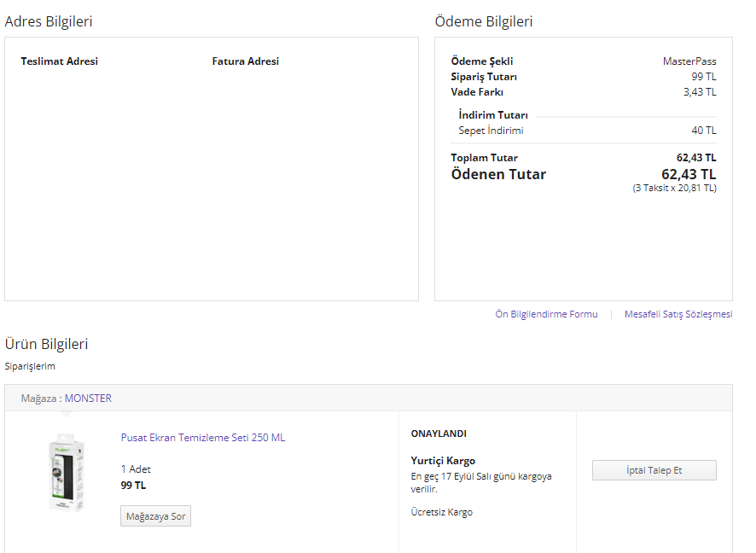Open Ön Bilgilendirme Formu link
756x553 pixels.
pos(546,314)
